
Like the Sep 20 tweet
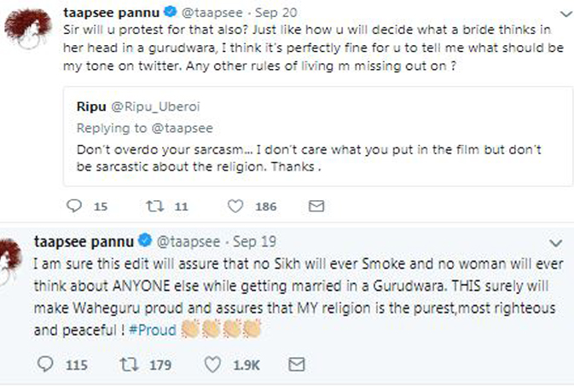coord(238,206)
